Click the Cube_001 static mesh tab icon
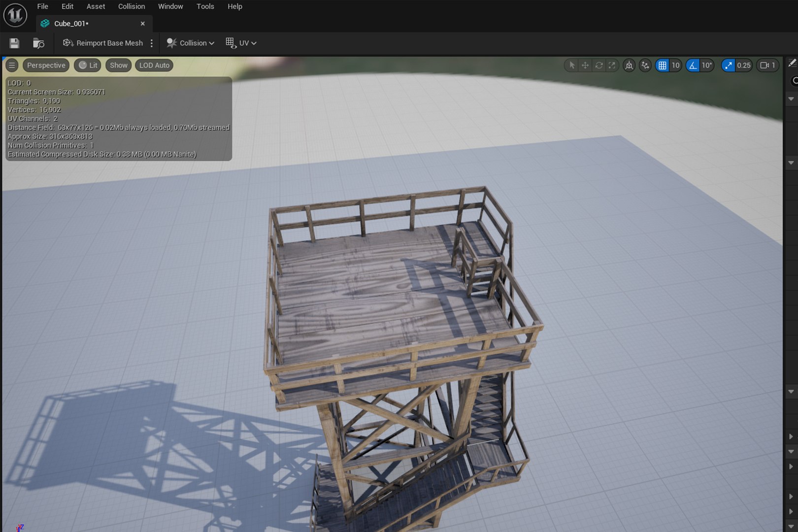Viewport: 798px width, 532px height. click(x=45, y=24)
